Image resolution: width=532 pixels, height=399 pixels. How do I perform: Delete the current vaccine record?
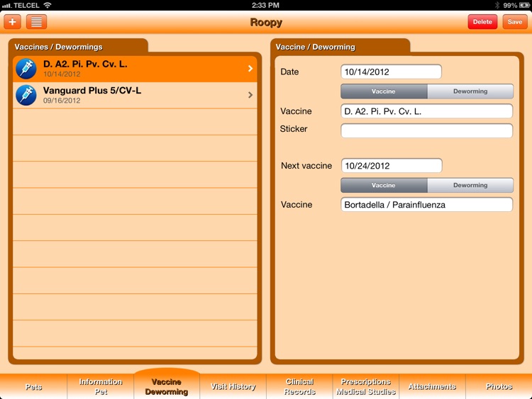482,22
